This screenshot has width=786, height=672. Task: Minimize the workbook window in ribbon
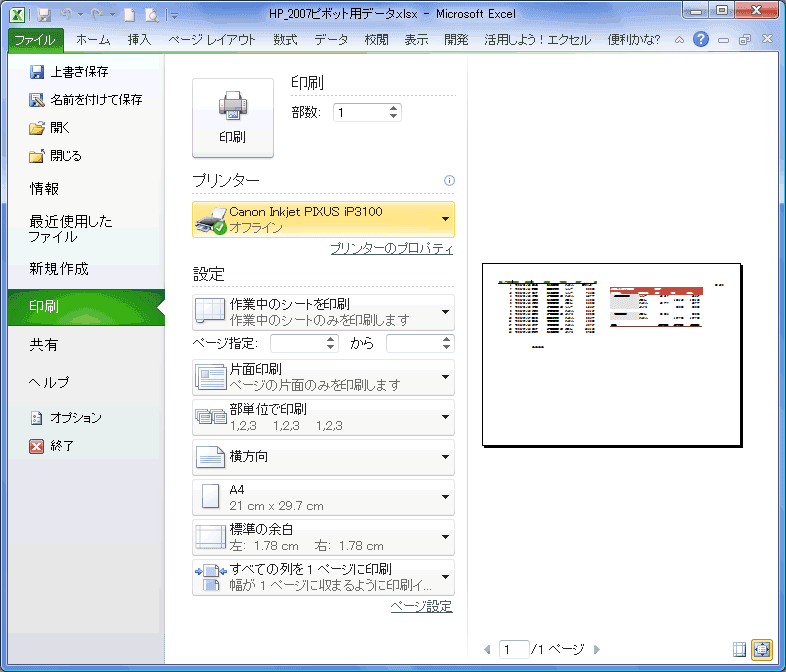click(723, 40)
